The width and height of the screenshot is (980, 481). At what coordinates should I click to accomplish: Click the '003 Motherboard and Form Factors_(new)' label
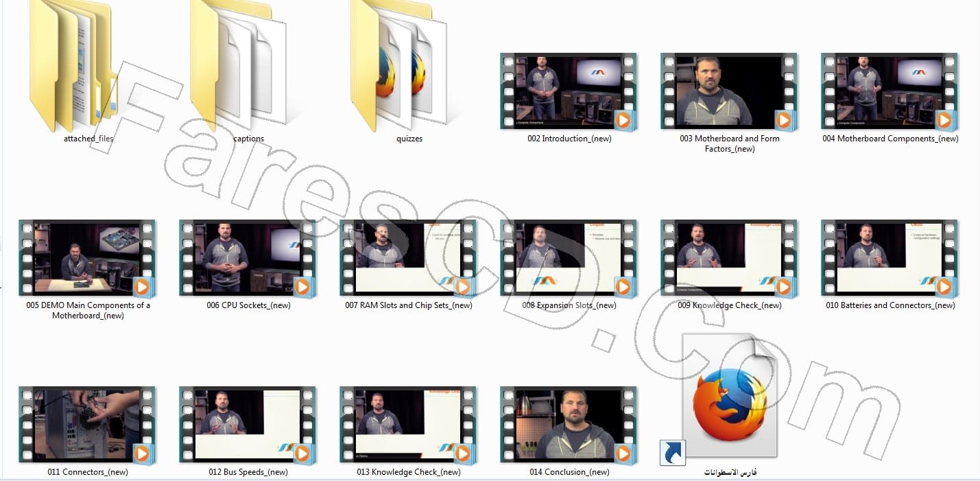click(x=730, y=143)
